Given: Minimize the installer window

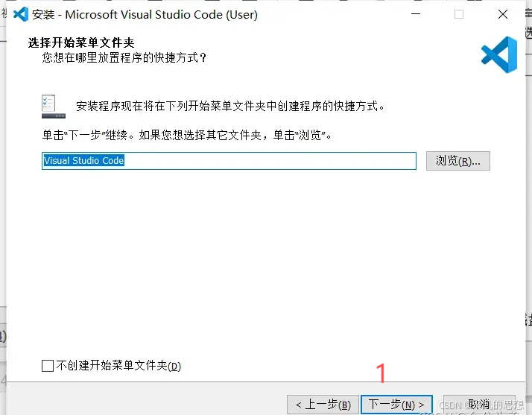Looking at the screenshot, I should click(x=416, y=14).
